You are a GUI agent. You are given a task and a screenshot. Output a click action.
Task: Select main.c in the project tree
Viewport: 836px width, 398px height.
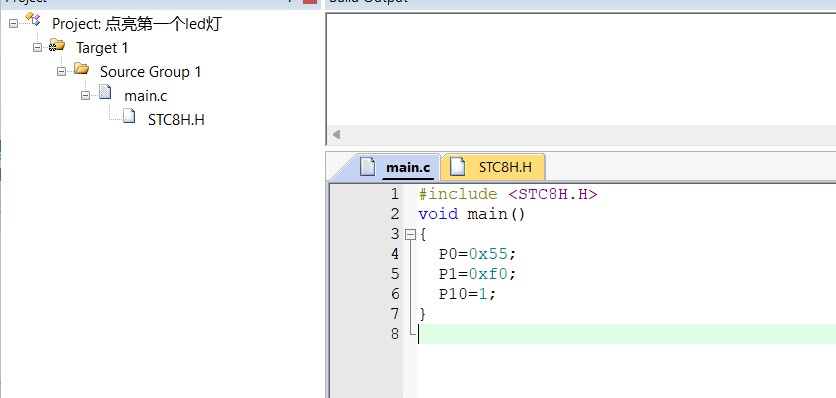pyautogui.click(x=146, y=96)
